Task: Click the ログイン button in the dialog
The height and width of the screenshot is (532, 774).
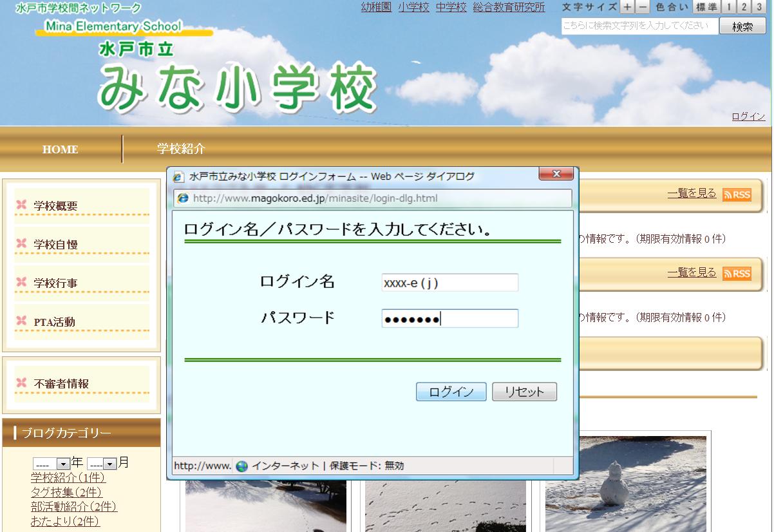Action: pos(451,392)
